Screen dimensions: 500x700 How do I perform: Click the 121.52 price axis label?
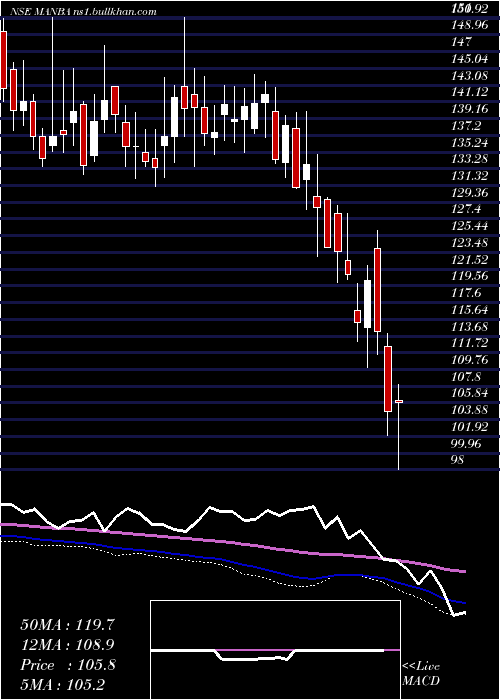click(470, 259)
